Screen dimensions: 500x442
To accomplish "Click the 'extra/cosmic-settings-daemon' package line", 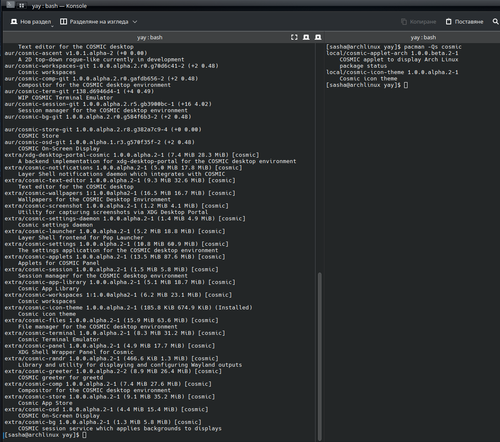I will (125, 219).
